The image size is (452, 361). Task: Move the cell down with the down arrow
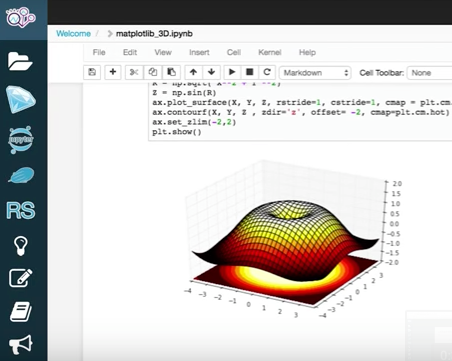(x=211, y=72)
